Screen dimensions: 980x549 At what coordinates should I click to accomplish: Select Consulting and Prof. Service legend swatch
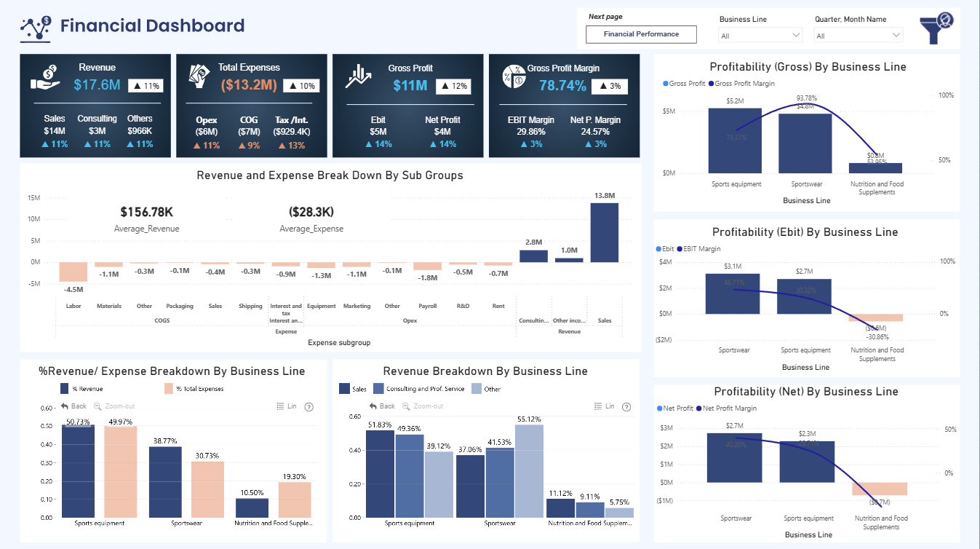tap(378, 389)
